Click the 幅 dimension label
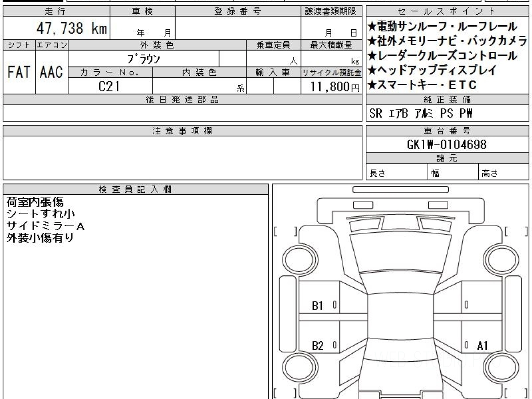The height and width of the screenshot is (399, 532). click(435, 173)
